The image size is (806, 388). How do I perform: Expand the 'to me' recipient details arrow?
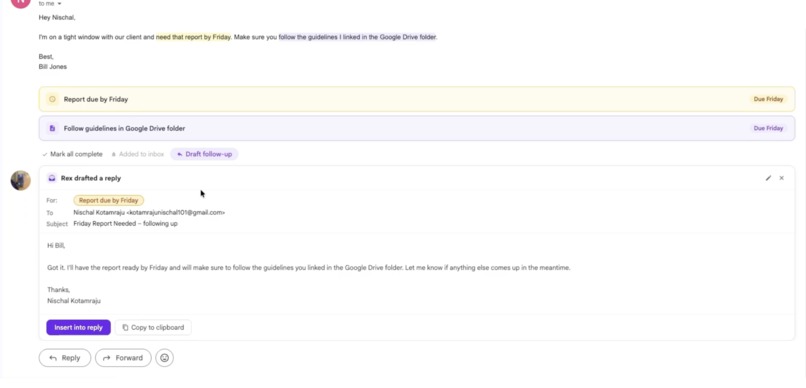[x=60, y=4]
